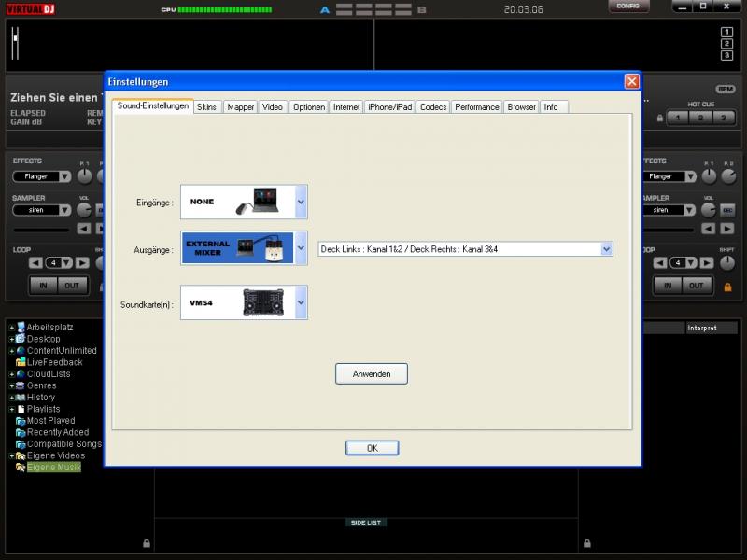Open the CONFIG button in main window
This screenshot has width=747, height=560.
pos(627,7)
